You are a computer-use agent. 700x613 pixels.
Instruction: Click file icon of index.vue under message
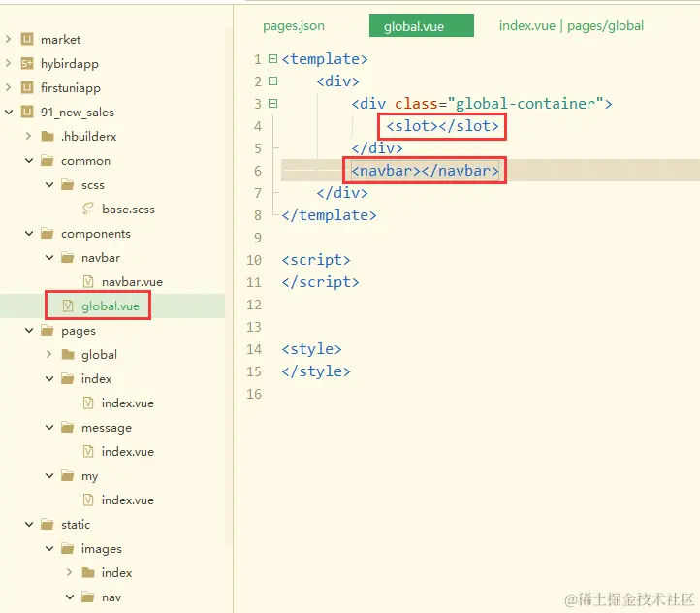click(x=88, y=451)
